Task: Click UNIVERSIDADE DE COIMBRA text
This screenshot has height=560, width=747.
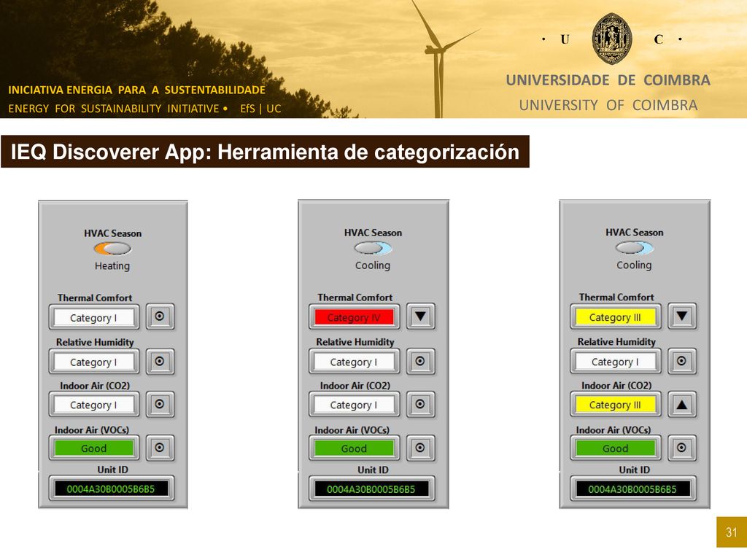Action: [608, 80]
